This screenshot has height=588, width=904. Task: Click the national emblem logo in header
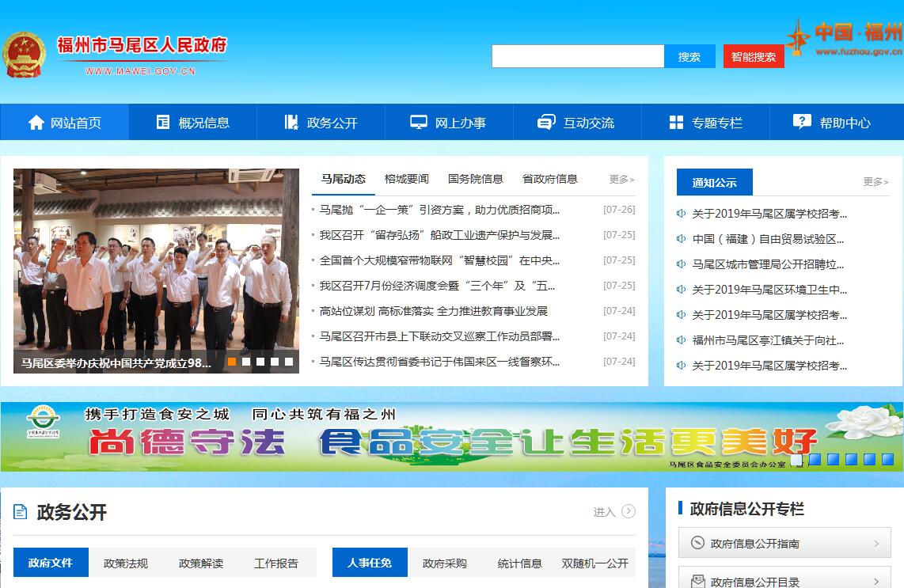25,55
